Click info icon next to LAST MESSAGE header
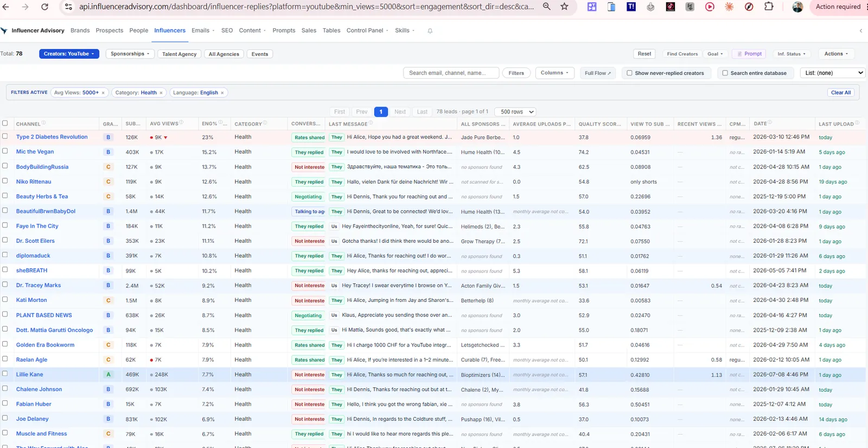This screenshot has width=868, height=448. click(371, 123)
